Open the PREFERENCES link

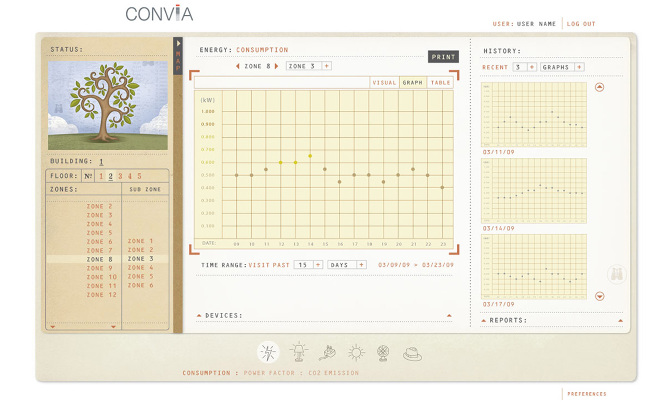click(x=587, y=394)
